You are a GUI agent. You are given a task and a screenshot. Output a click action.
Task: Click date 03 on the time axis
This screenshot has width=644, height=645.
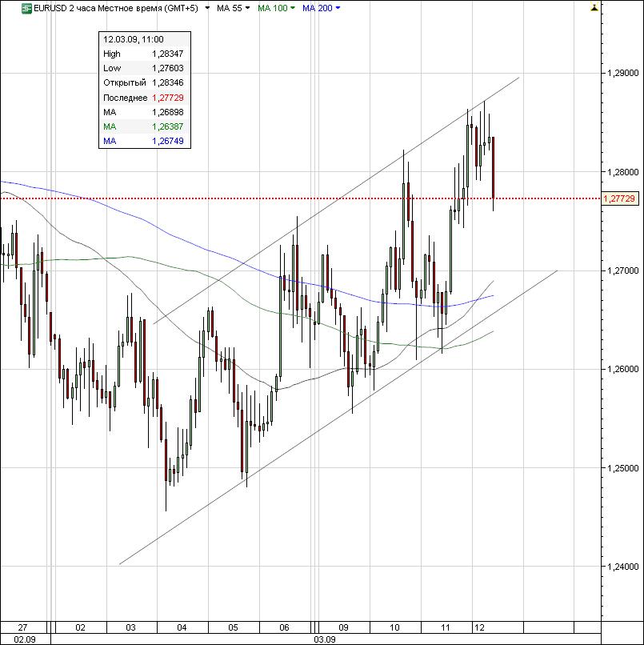[130, 627]
